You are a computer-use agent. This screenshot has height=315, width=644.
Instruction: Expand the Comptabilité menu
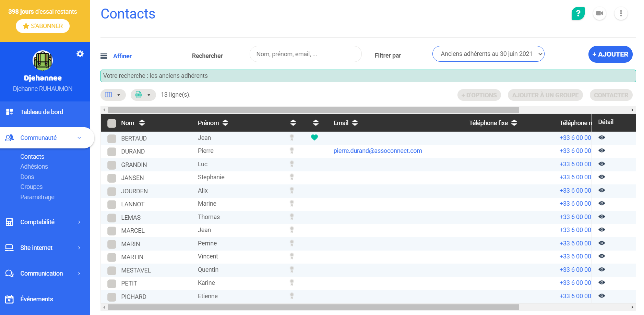[x=43, y=222]
